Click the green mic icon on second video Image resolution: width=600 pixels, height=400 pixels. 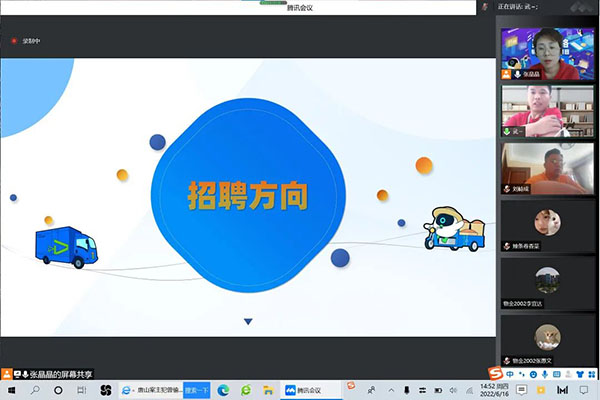tap(509, 131)
